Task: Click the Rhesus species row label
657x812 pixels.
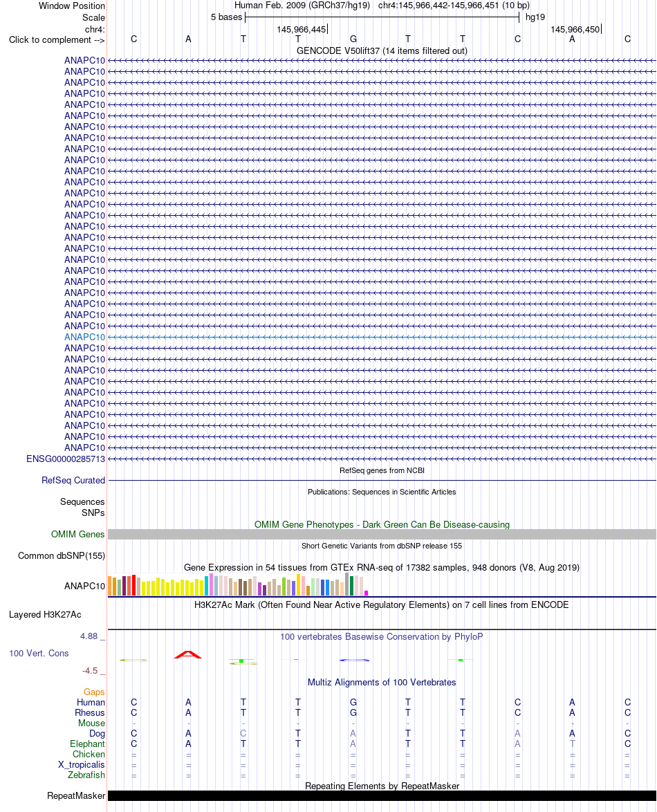Action: (90, 713)
